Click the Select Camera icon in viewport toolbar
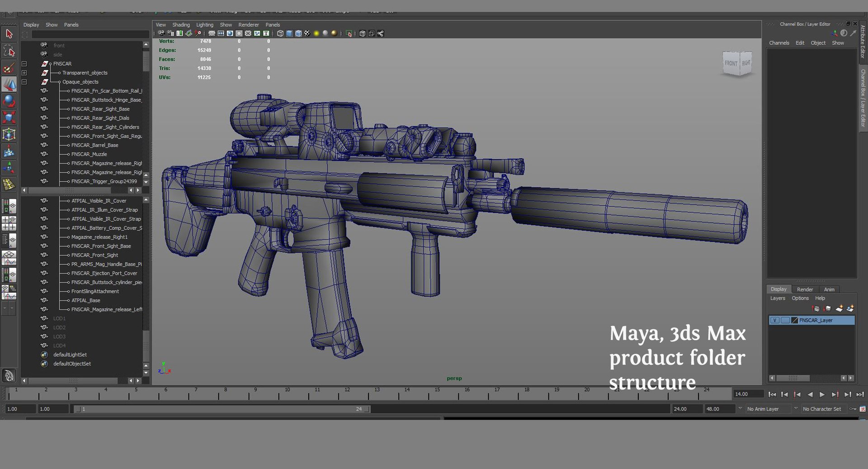The image size is (868, 469). [x=161, y=33]
